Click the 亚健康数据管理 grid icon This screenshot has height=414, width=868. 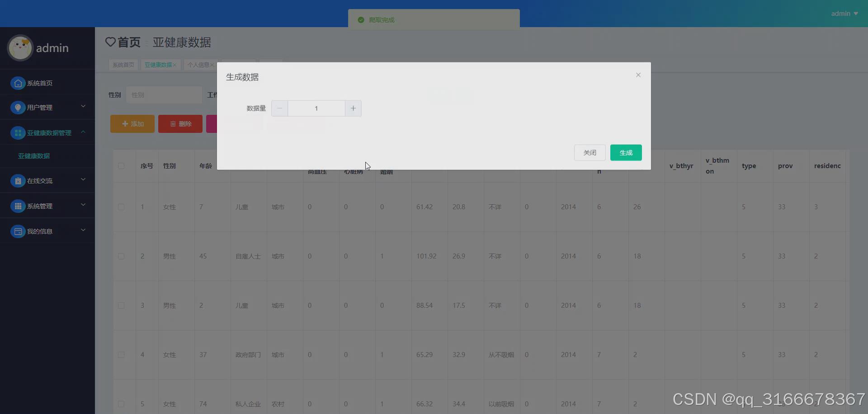(x=18, y=132)
